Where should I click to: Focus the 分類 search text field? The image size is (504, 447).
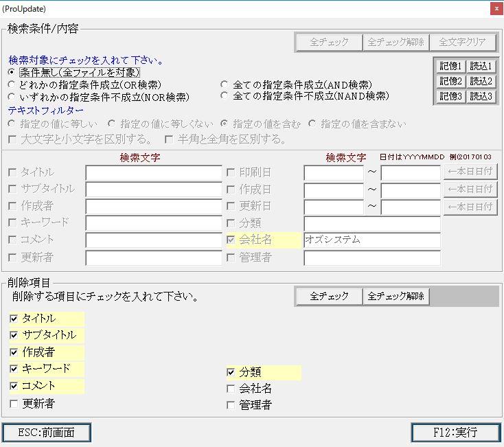coord(372,224)
